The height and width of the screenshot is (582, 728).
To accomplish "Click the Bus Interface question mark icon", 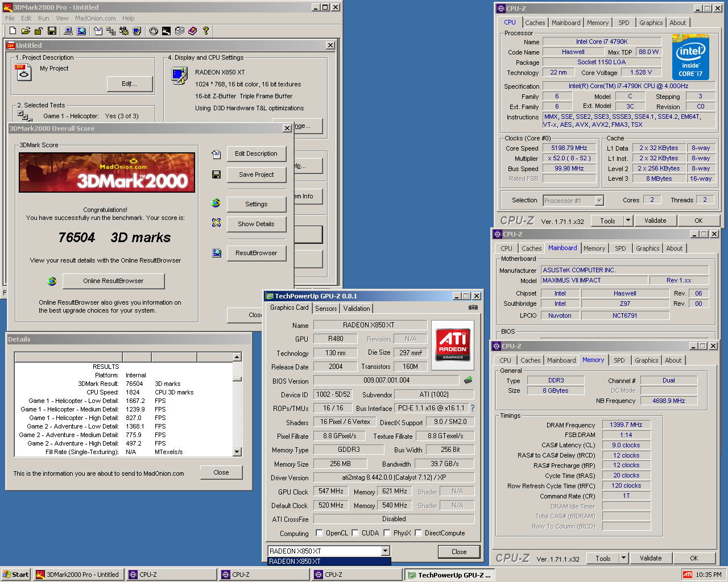I will [x=472, y=408].
